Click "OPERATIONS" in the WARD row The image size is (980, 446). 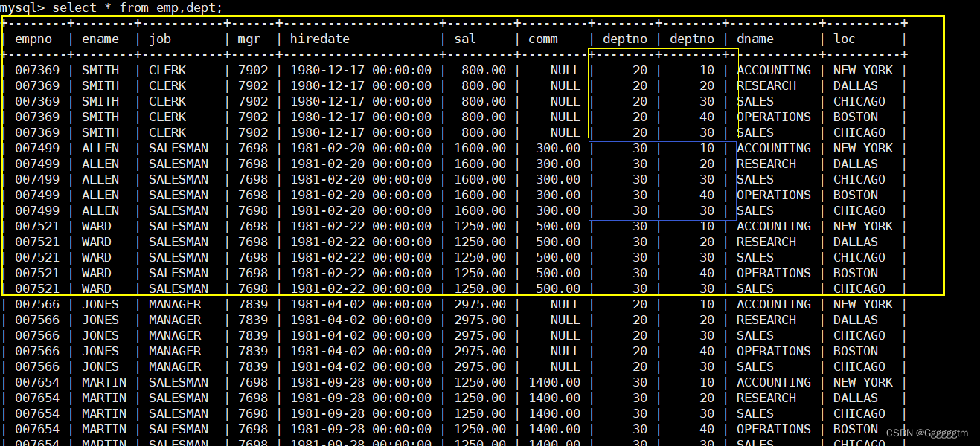pyautogui.click(x=774, y=273)
